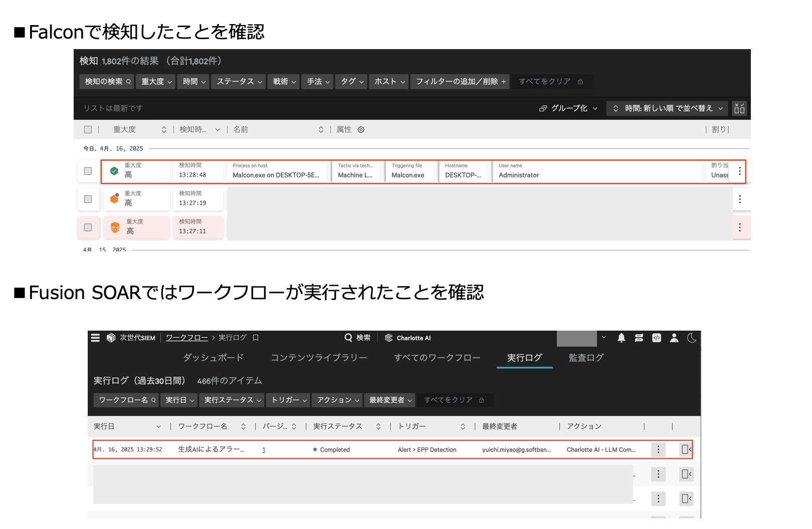Expand the 重大度 filter dropdown
The height and width of the screenshot is (529, 812).
(156, 82)
